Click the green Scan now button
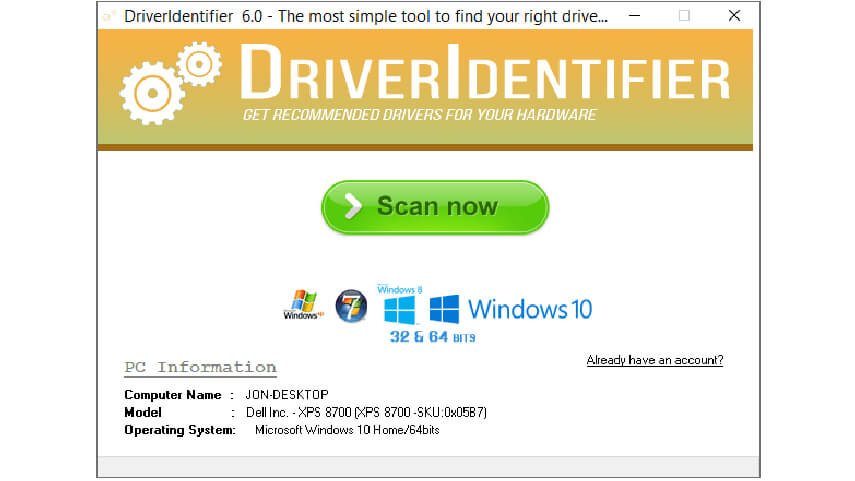855x481 pixels. coord(435,207)
